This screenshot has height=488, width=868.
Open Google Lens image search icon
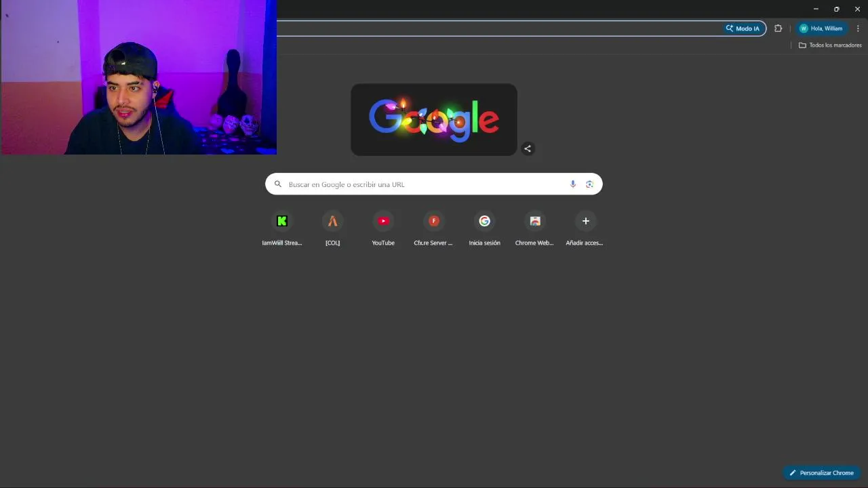point(589,184)
